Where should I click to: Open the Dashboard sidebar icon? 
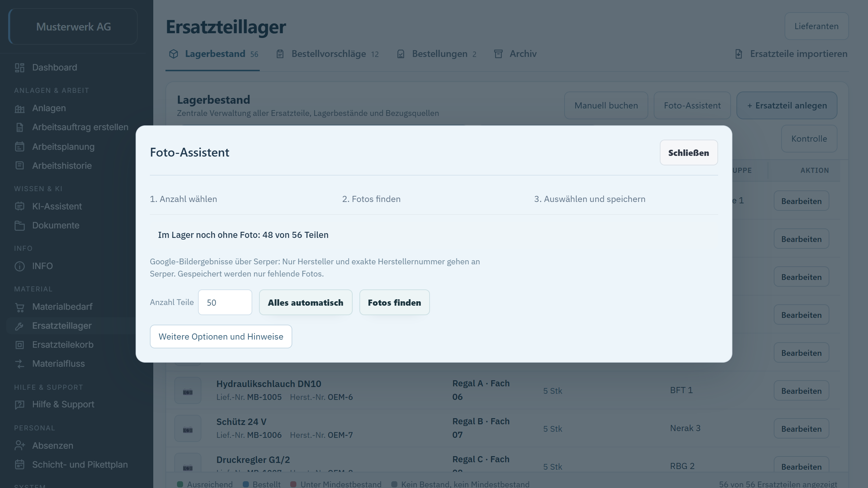[20, 67]
